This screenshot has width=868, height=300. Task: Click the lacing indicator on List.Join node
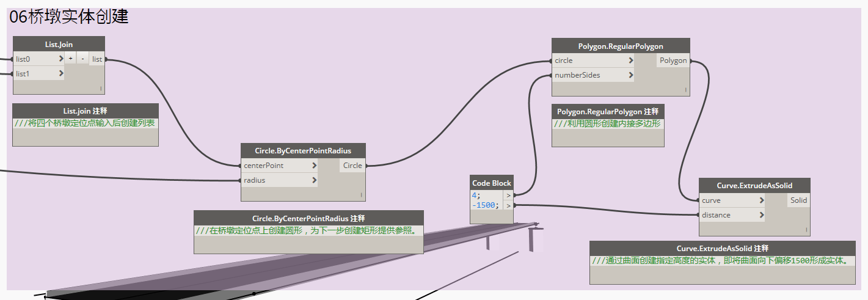101,89
